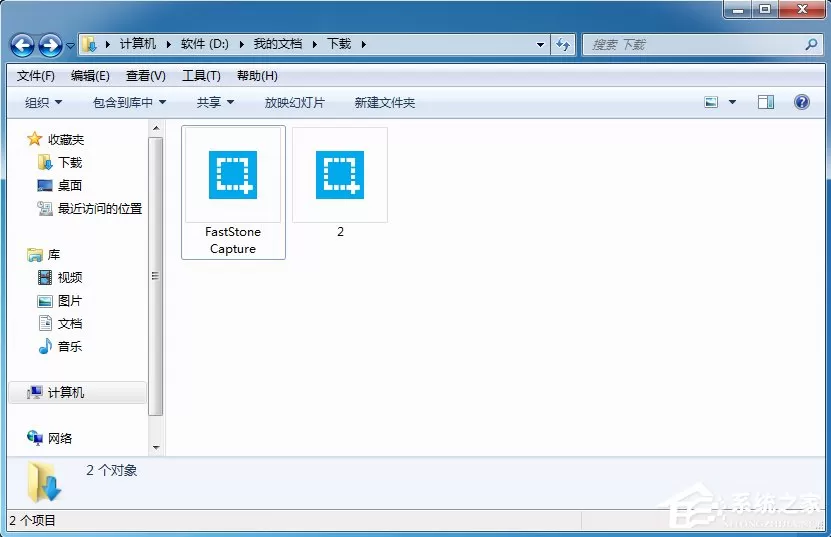This screenshot has width=831, height=537.
Task: Click the 放映幻灯片 button
Action: tap(295, 102)
